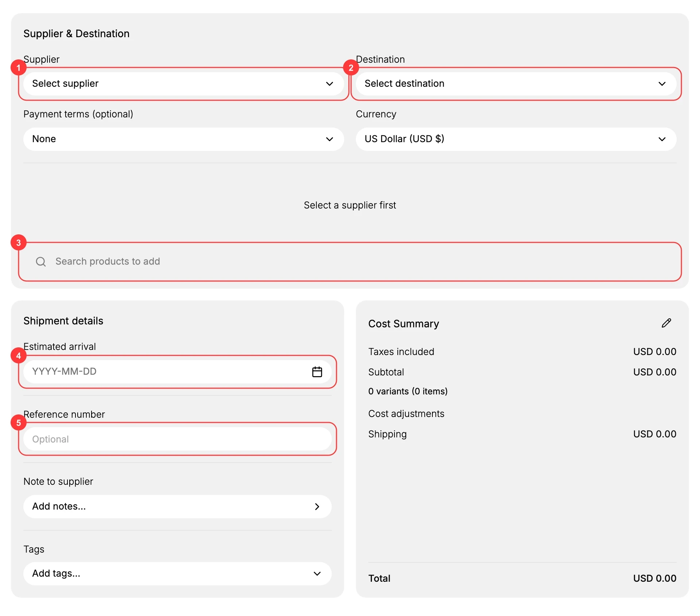Open the Select destination dropdown
The image size is (700, 616).
tap(516, 83)
